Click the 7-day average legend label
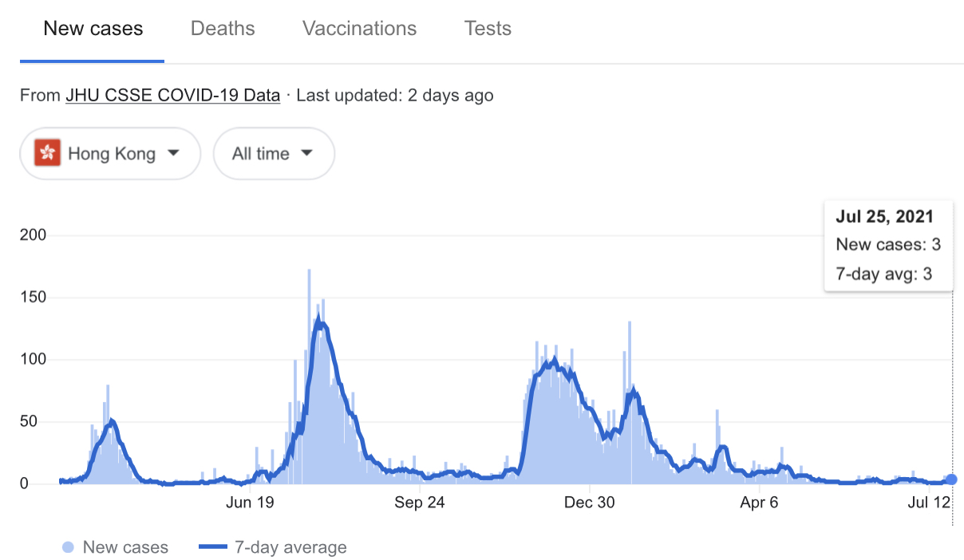The image size is (964, 560). 290,547
